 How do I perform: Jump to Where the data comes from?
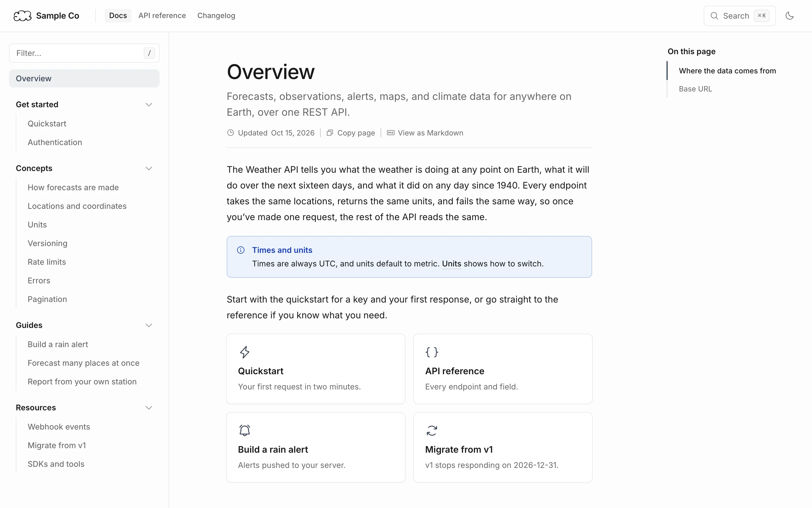tap(727, 71)
